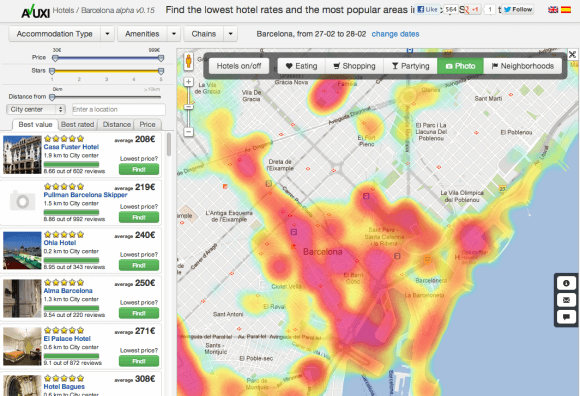Zoom out the map with minus

(189, 132)
